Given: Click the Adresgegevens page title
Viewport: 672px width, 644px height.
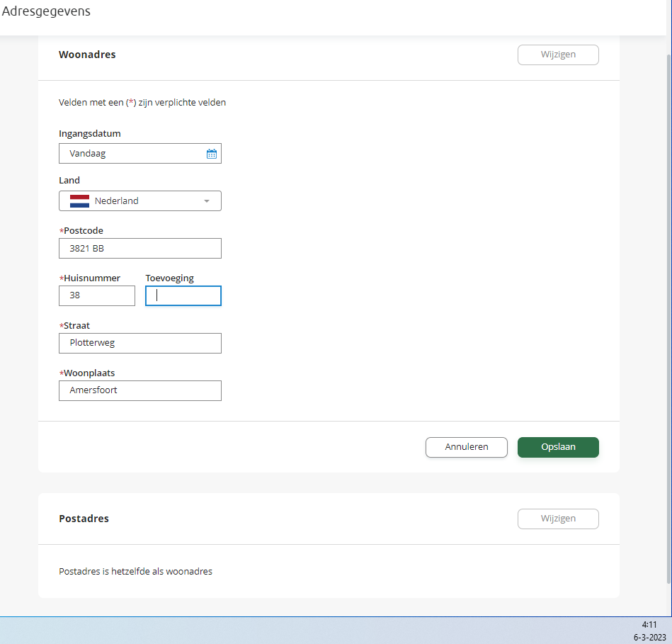Looking at the screenshot, I should pyautogui.click(x=46, y=11).
